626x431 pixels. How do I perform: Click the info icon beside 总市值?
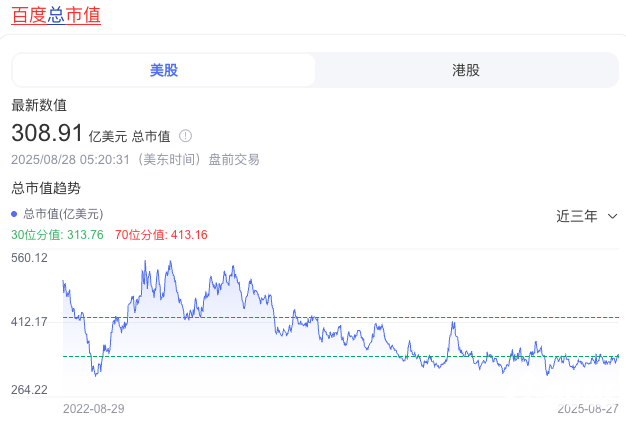pyautogui.click(x=185, y=136)
